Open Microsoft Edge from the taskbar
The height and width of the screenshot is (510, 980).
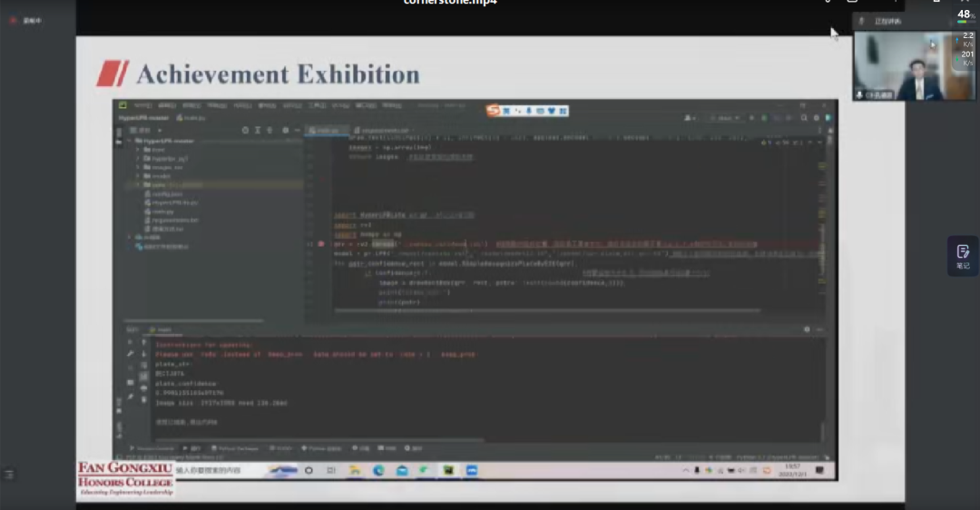pos(378,471)
